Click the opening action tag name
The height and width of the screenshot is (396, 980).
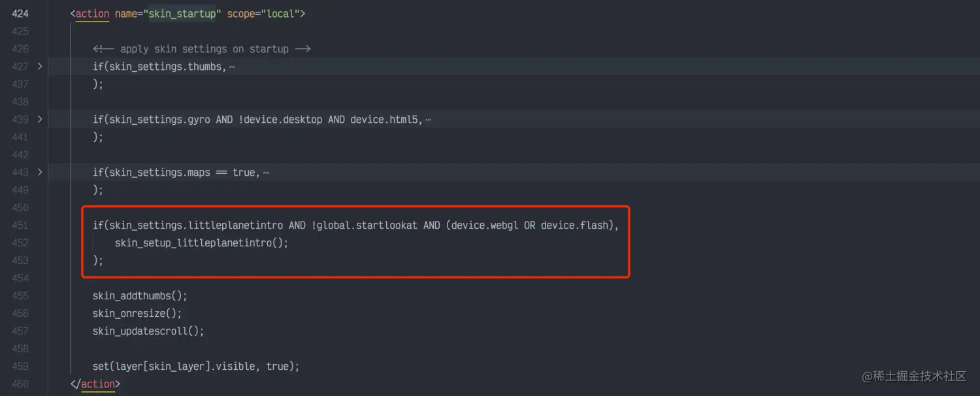(x=92, y=14)
